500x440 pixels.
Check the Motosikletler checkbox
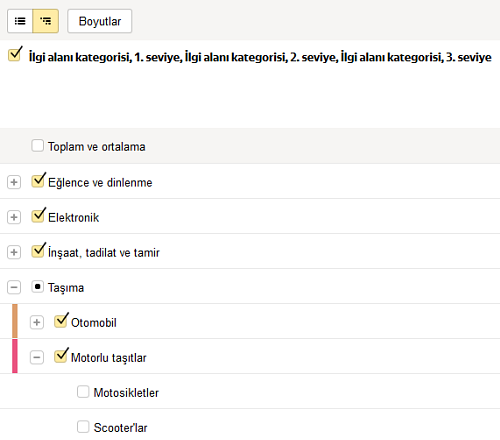pyautogui.click(x=83, y=392)
